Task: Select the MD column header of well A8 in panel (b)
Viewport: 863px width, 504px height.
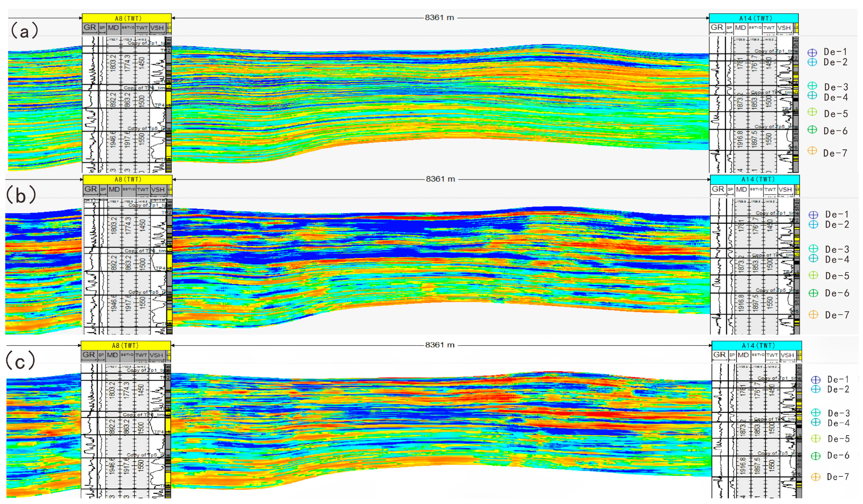Action: pyautogui.click(x=114, y=189)
